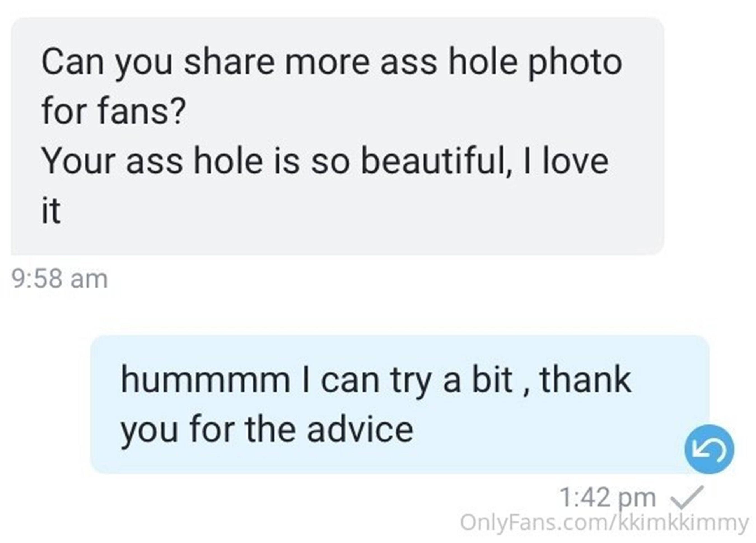This screenshot has height=543, width=756.
Task: Click the word "love" in the gray bubble
Action: tap(576, 162)
